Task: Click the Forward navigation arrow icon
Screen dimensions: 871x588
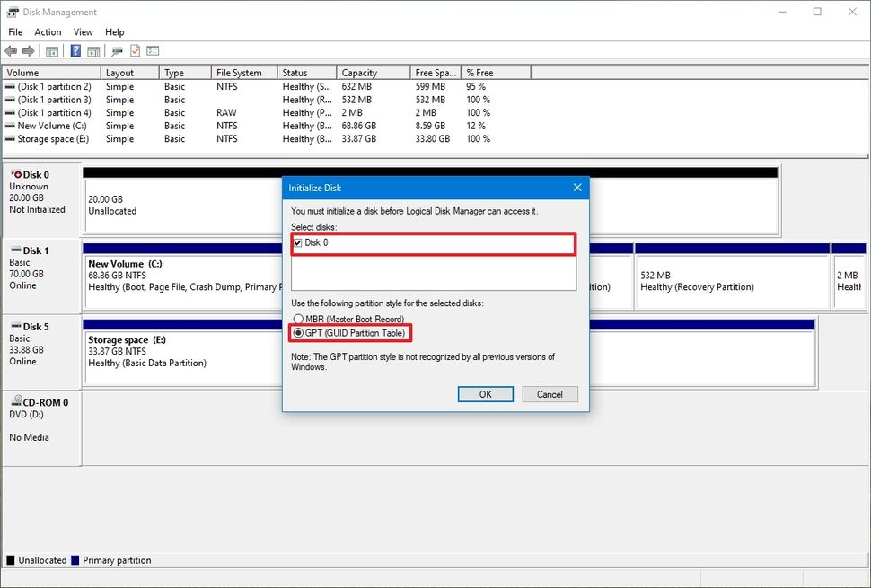Action: pos(28,51)
